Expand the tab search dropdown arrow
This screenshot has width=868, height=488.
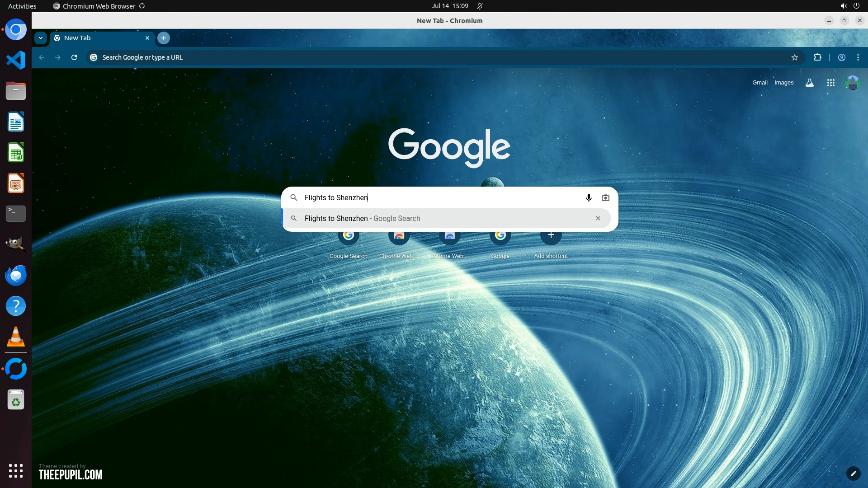tap(41, 38)
